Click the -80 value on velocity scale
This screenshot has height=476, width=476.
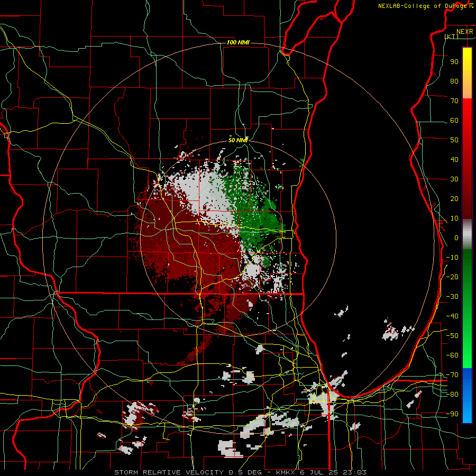coord(452,395)
